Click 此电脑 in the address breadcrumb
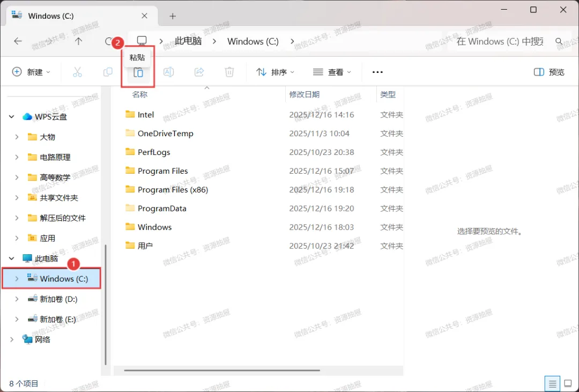 click(188, 41)
